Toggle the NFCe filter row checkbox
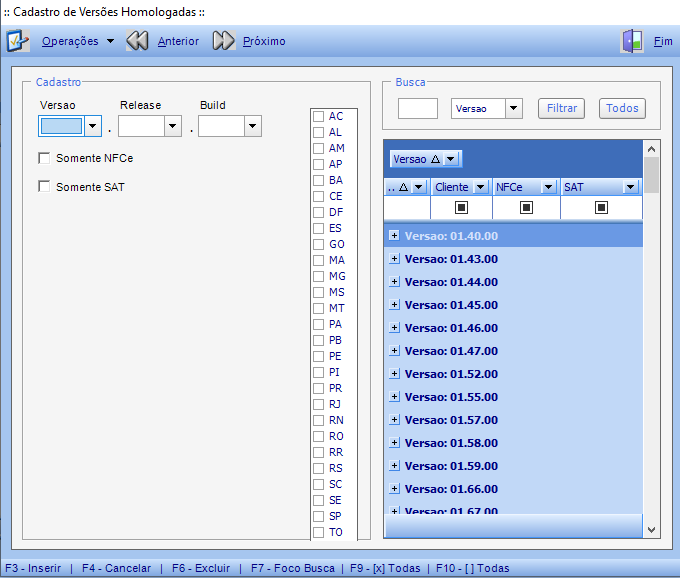 click(x=526, y=208)
